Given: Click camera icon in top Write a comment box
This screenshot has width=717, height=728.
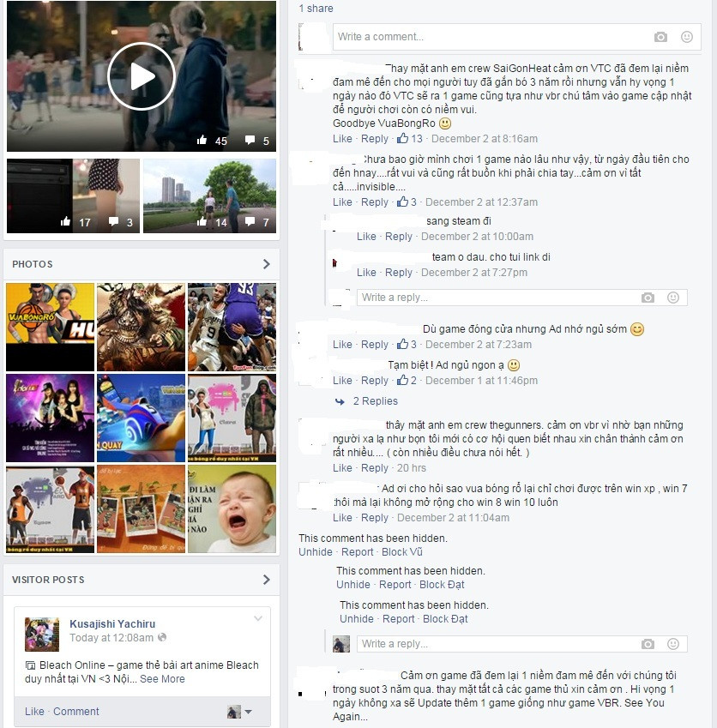Looking at the screenshot, I should [x=660, y=37].
